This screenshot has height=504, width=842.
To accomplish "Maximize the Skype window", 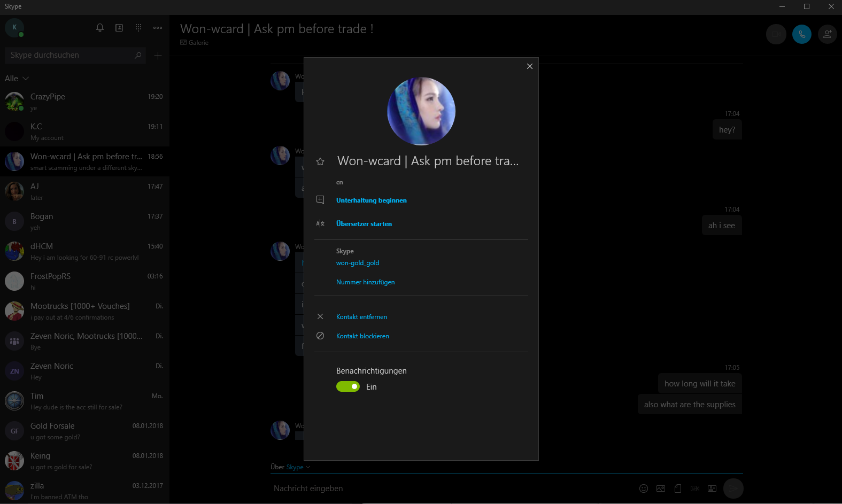I will [x=807, y=6].
